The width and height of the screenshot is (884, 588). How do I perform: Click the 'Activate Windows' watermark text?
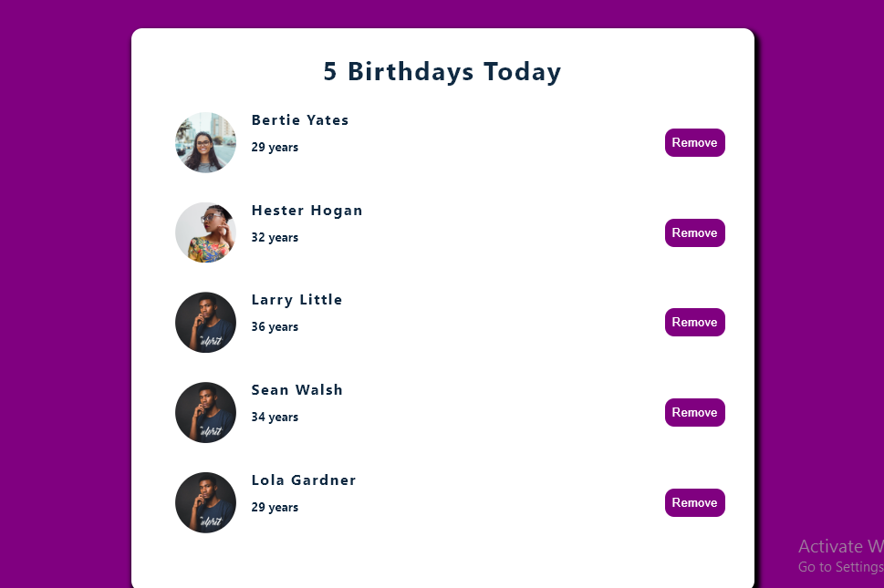coord(839,546)
